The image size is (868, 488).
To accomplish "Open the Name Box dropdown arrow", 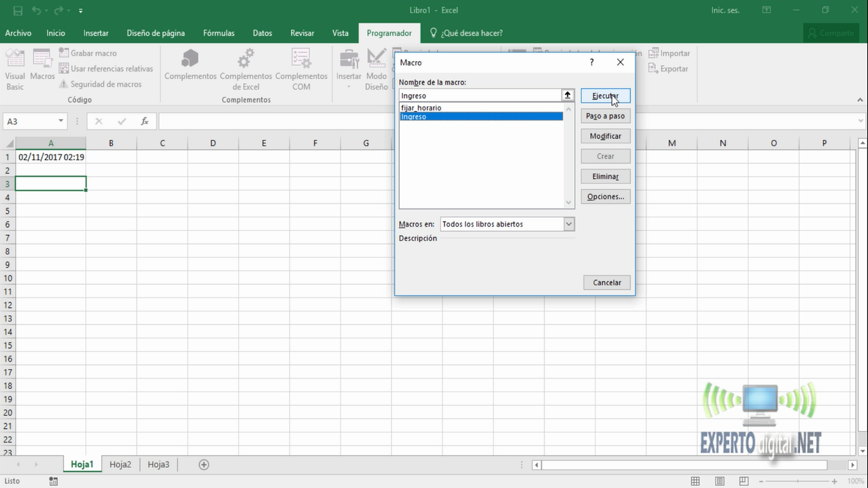I will tap(61, 121).
